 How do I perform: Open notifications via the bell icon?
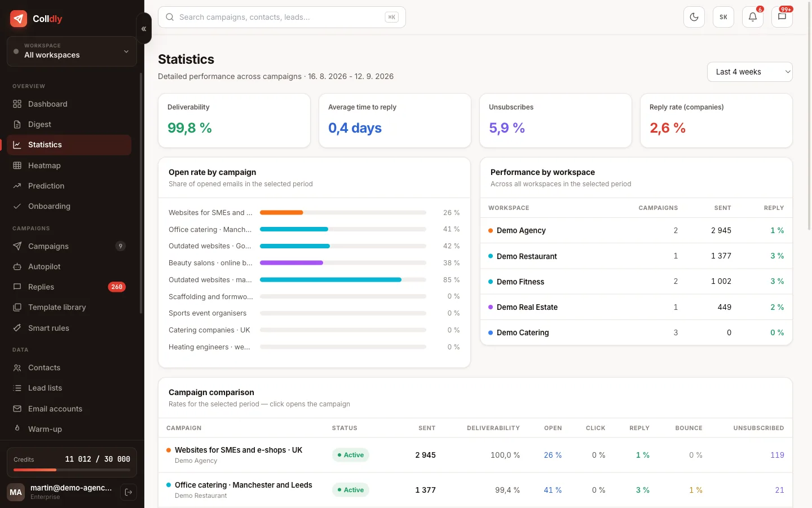pyautogui.click(x=753, y=17)
